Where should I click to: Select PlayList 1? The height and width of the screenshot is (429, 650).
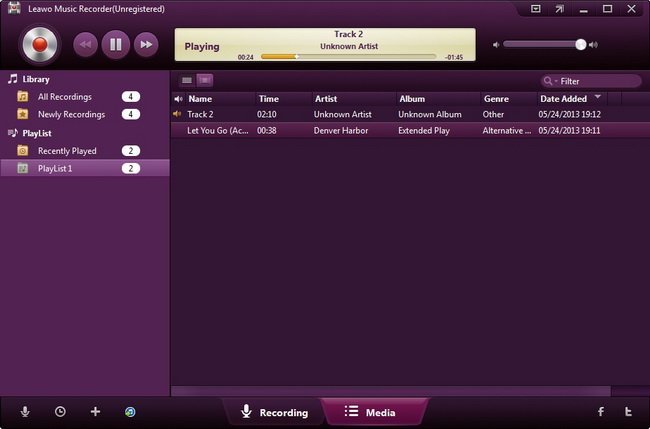pos(85,168)
